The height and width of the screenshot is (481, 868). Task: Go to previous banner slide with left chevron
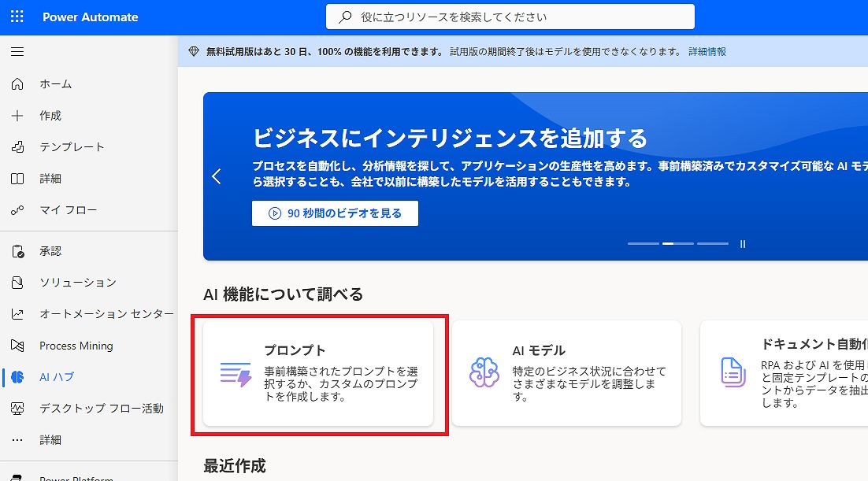217,177
